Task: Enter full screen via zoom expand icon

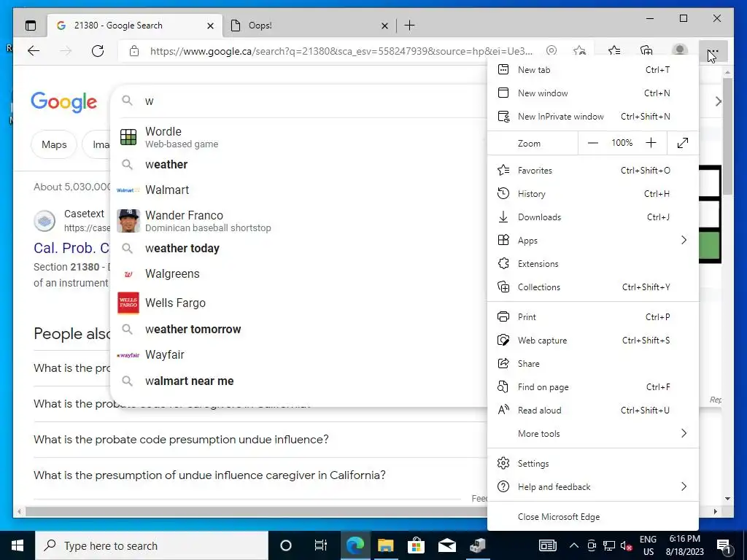Action: (x=683, y=143)
